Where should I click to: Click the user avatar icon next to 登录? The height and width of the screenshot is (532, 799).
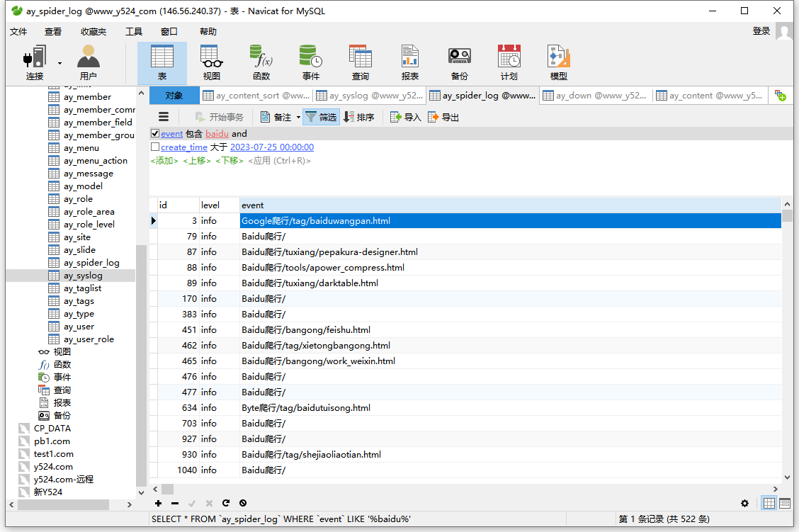[784, 31]
